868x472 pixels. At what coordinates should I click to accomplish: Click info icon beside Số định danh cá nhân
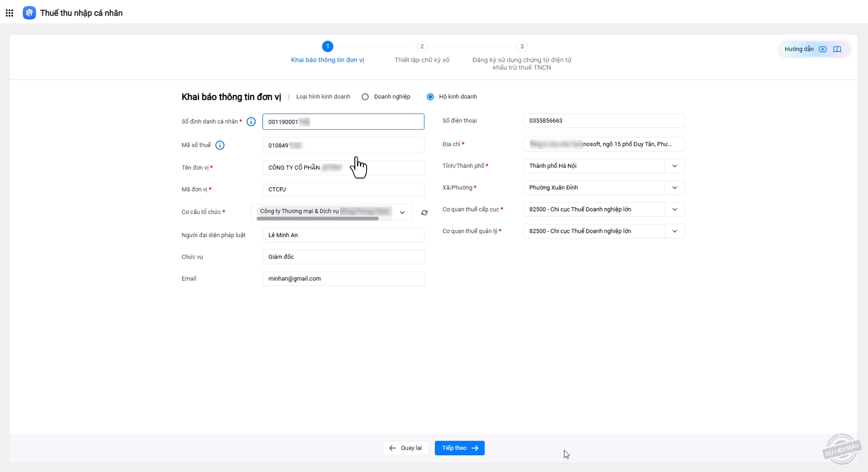[x=251, y=122]
